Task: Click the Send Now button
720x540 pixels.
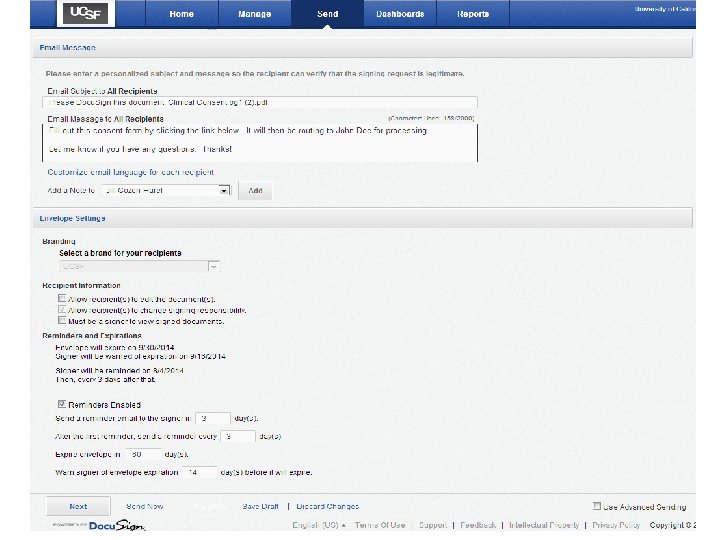Action: (145, 506)
